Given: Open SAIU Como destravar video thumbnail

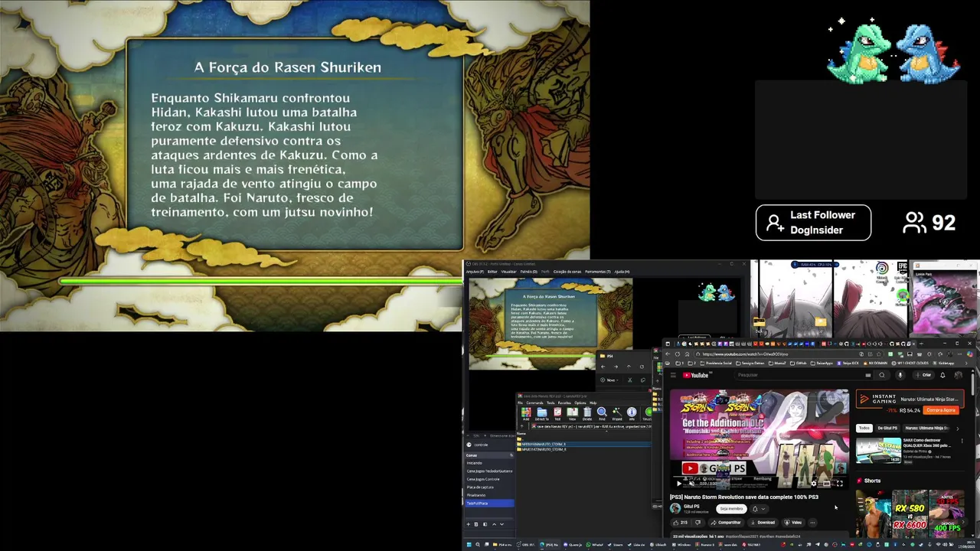Looking at the screenshot, I should pos(878,451).
